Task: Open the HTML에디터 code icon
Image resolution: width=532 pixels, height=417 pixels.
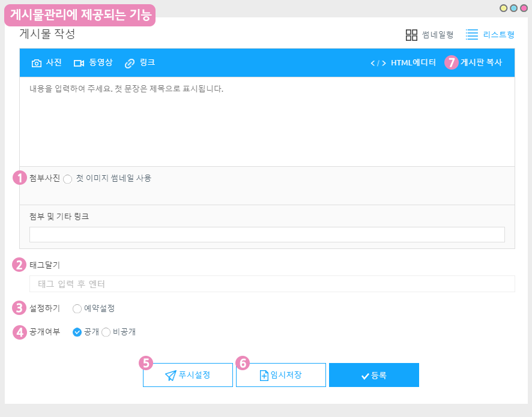Action: (x=378, y=63)
